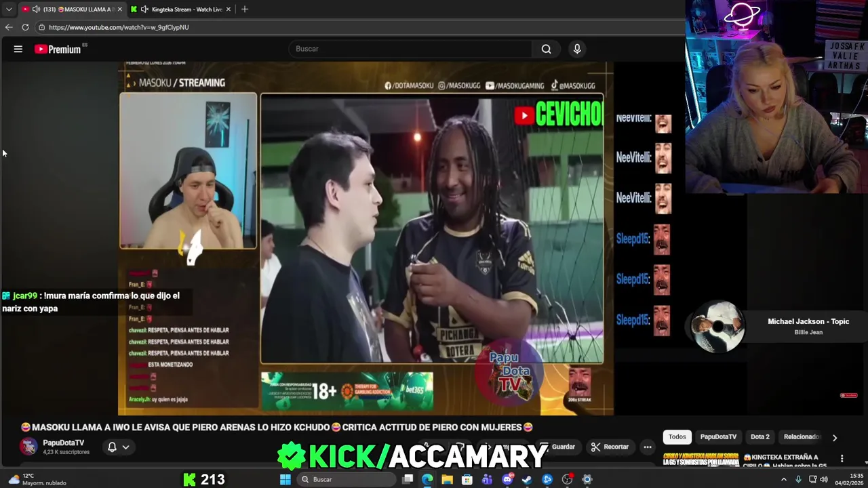The image size is (868, 488).
Task: Open the circular taskbar app with red dot
Action: point(568,479)
